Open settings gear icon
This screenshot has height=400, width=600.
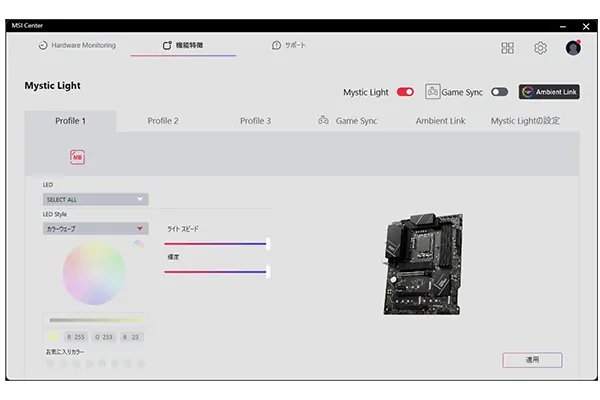click(x=540, y=48)
